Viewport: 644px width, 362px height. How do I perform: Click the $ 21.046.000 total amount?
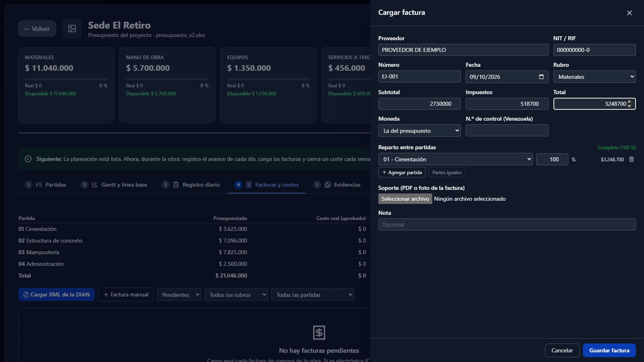[231, 276]
